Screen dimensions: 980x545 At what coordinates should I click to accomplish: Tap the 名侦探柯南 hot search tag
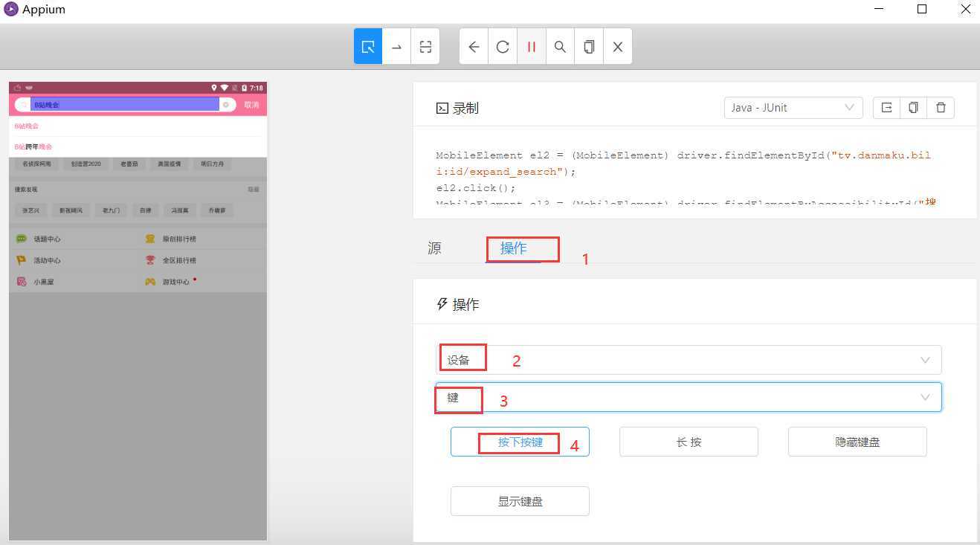click(36, 164)
